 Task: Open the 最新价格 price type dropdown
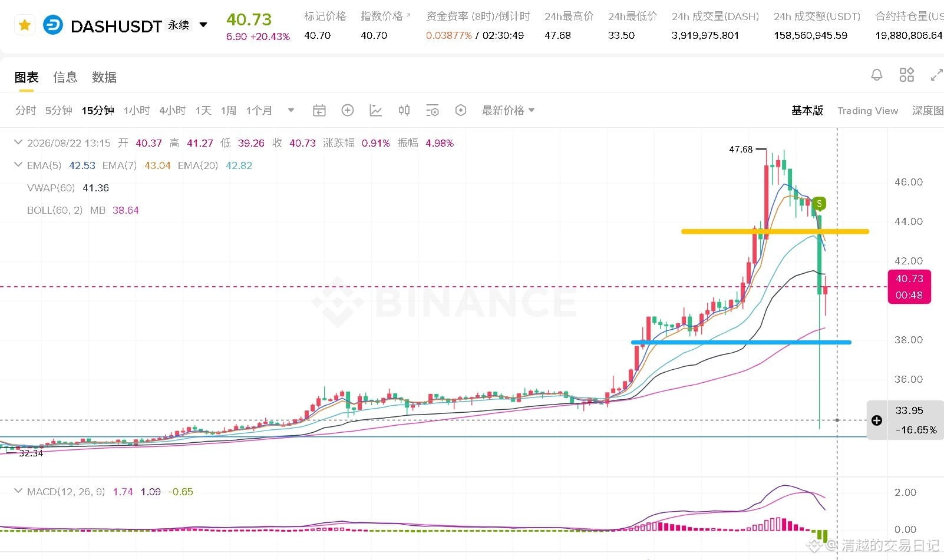tap(508, 110)
